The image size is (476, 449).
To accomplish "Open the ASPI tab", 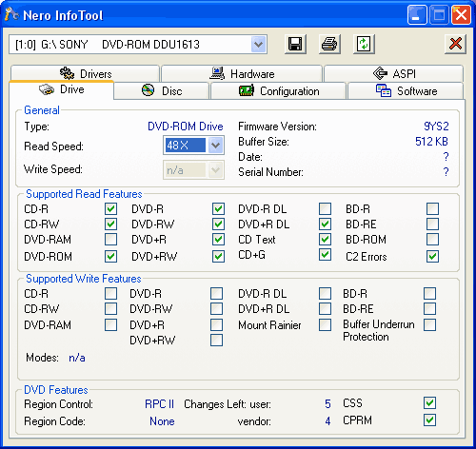I will 393,73.
